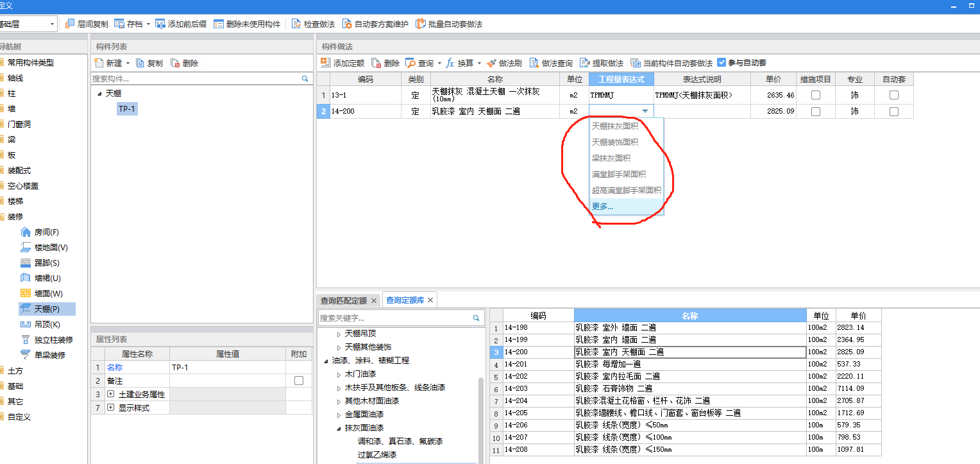Image resolution: width=980 pixels, height=464 pixels.
Task: Expand 显示样式 in the property list
Action: (x=111, y=408)
